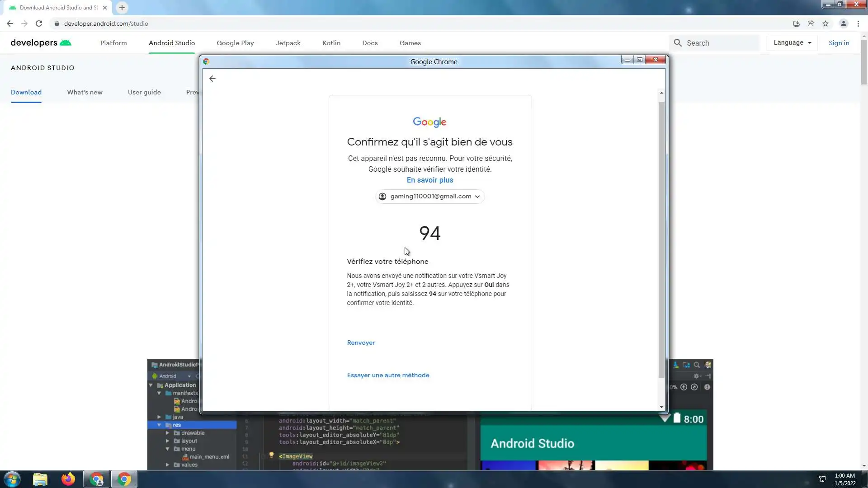Switch to the Google Play nav item

tap(235, 43)
